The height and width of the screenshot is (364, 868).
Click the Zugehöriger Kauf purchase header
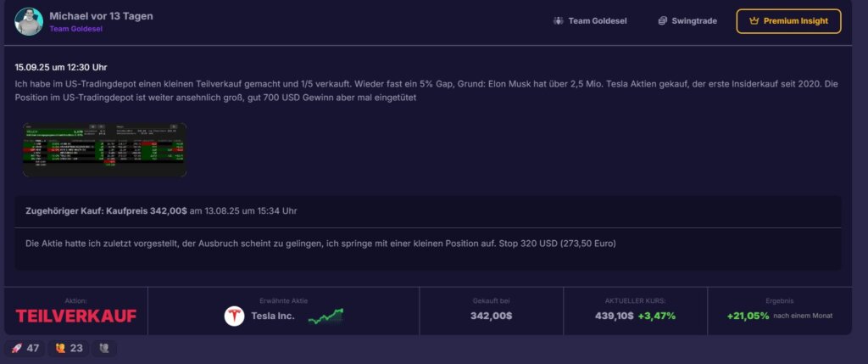[161, 211]
